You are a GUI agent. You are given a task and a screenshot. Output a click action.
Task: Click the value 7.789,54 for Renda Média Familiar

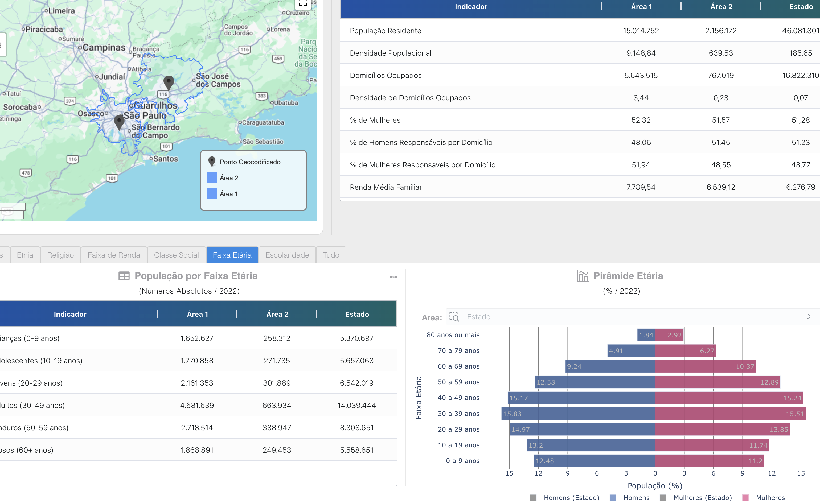point(641,187)
